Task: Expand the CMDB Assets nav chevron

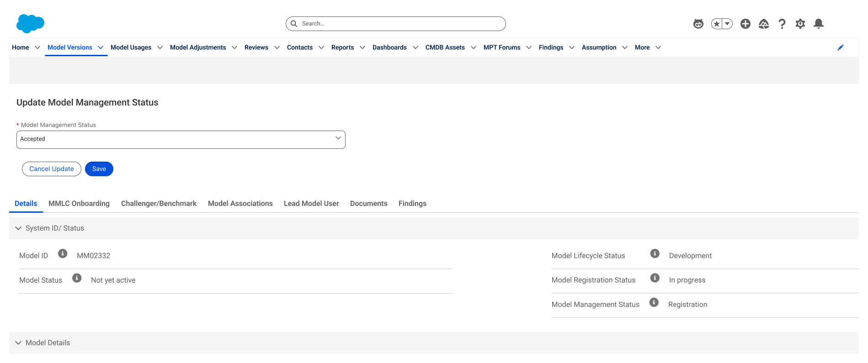Action: (x=474, y=47)
